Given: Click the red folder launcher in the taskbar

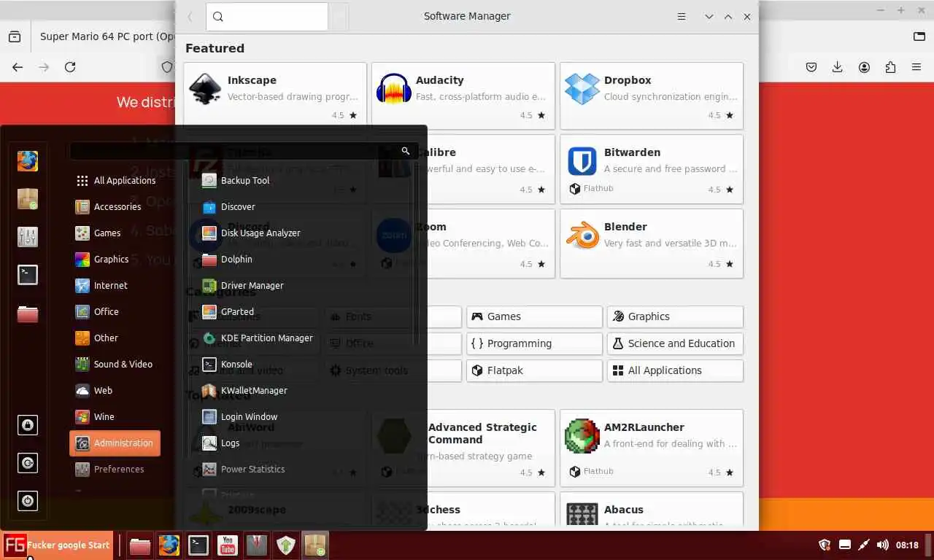Looking at the screenshot, I should (x=140, y=545).
